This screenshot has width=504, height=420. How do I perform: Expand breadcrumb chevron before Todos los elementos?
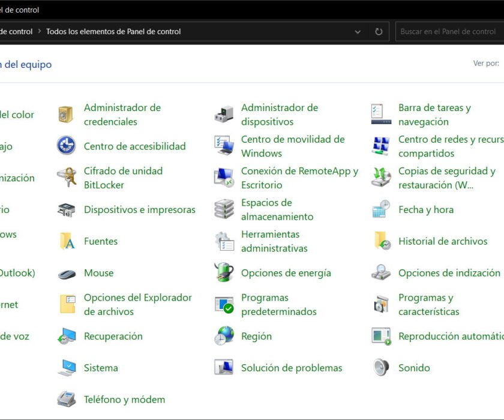pos(40,31)
